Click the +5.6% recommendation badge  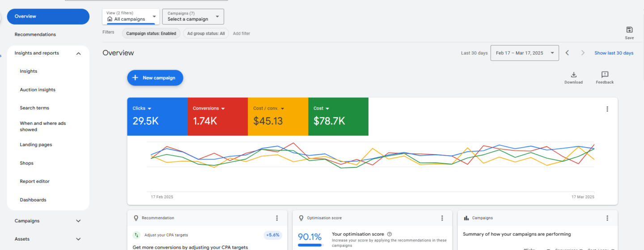[x=273, y=235]
